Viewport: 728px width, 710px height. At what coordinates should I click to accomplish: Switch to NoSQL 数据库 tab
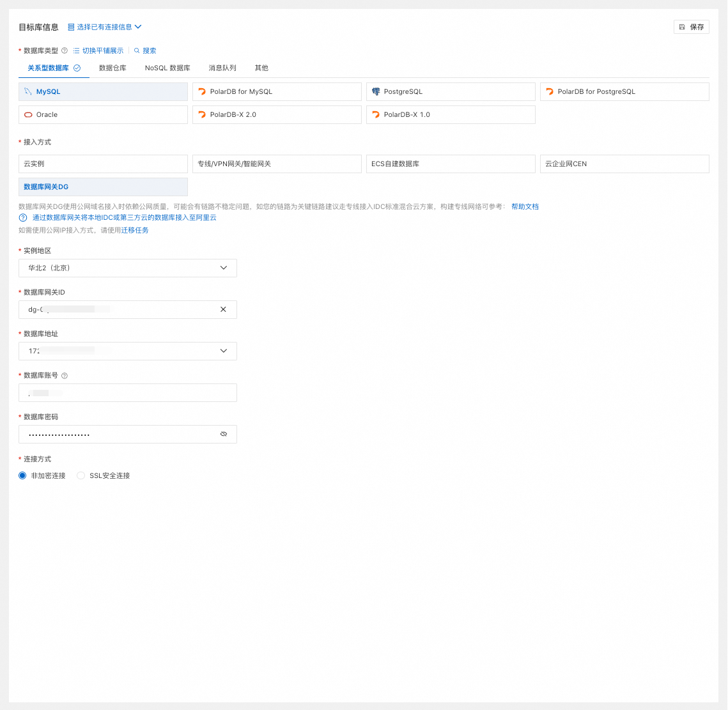(x=167, y=68)
